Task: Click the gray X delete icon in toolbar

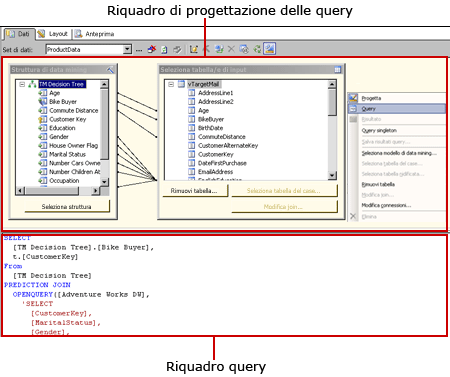Action: click(x=231, y=49)
